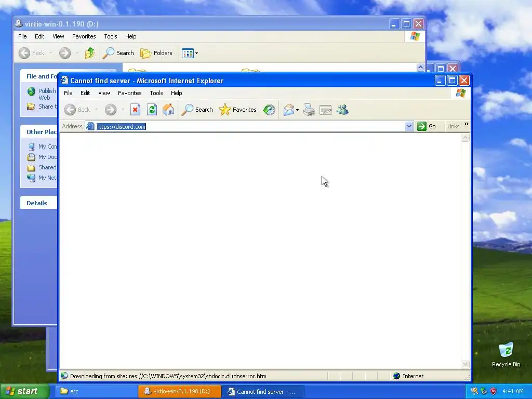Click the Go button beside address bar

point(427,126)
